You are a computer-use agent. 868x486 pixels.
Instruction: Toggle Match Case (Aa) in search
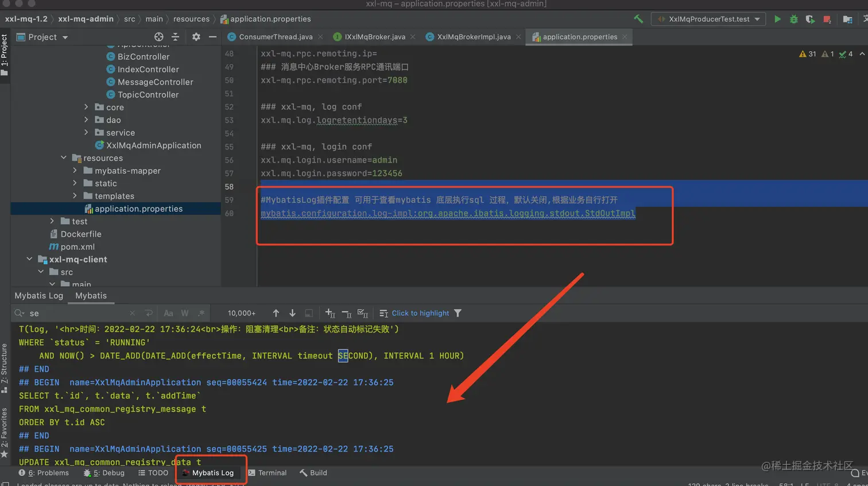pos(168,313)
